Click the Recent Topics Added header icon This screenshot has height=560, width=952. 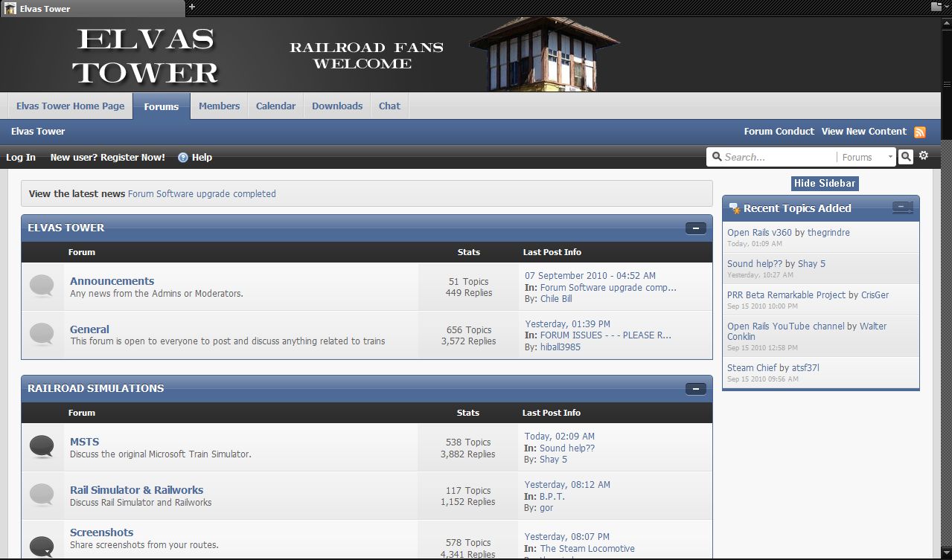[734, 208]
